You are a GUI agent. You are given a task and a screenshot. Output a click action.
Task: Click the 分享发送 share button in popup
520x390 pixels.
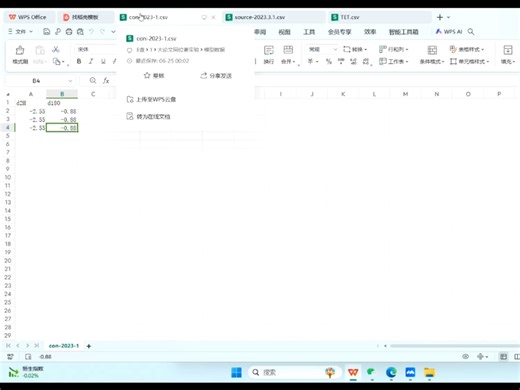point(216,76)
